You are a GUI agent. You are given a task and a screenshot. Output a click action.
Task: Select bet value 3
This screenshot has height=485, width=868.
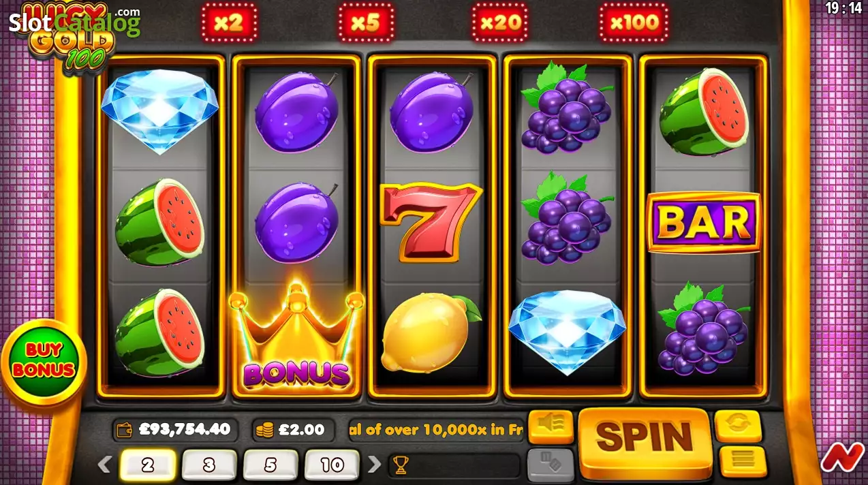pyautogui.click(x=209, y=465)
